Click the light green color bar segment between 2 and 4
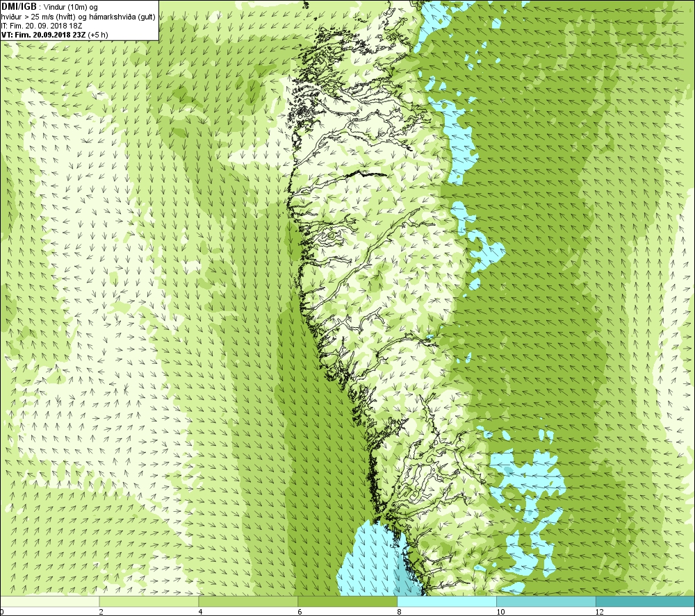 149,601
